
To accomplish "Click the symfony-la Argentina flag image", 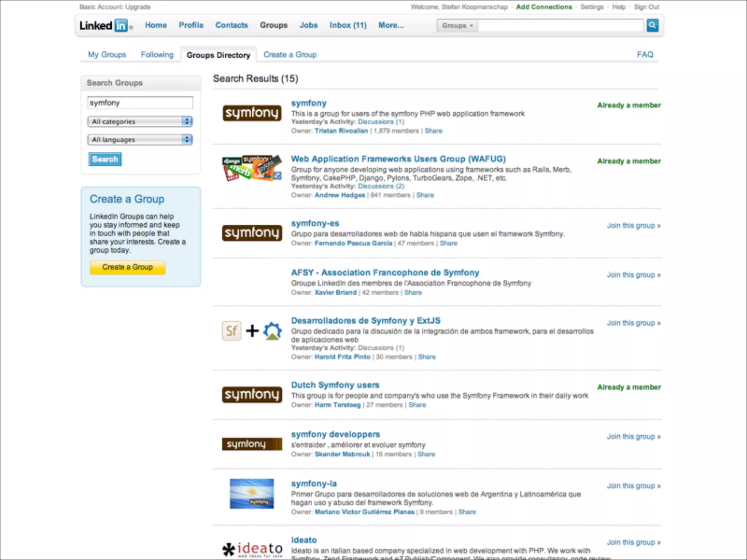I will [x=252, y=493].
